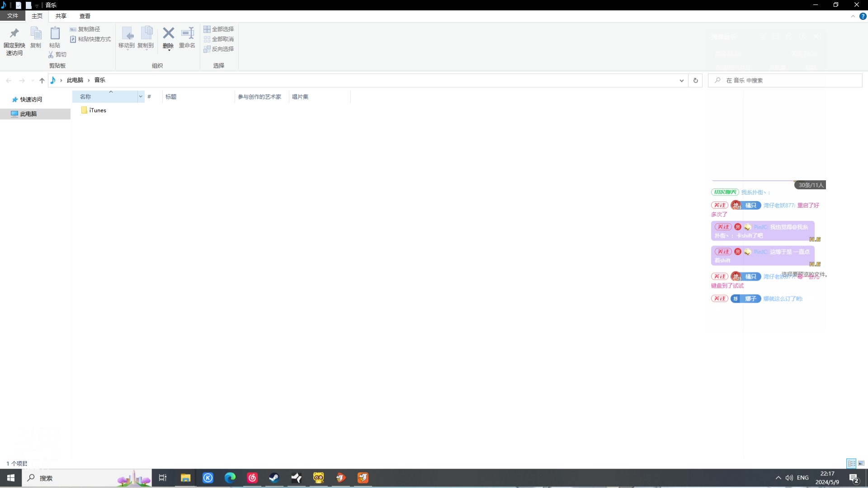The width and height of the screenshot is (868, 488).
Task: Switch to details view layout icon
Action: tap(851, 464)
